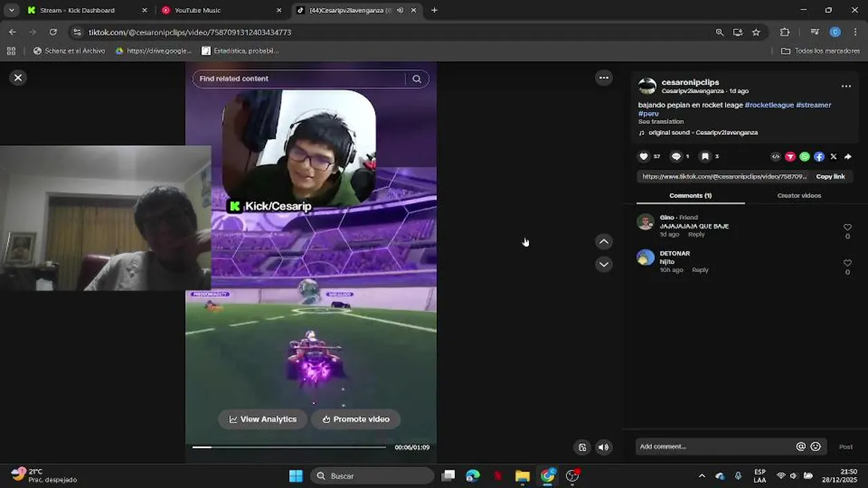Bookmark this page with star icon
868x488 pixels.
pos(756,32)
